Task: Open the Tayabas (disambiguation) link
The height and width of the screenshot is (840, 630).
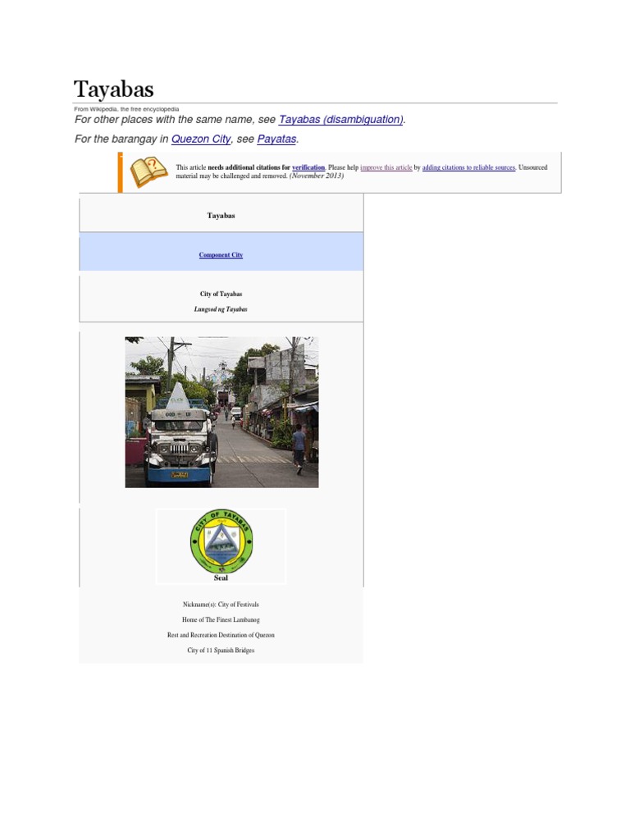Action: [x=340, y=120]
